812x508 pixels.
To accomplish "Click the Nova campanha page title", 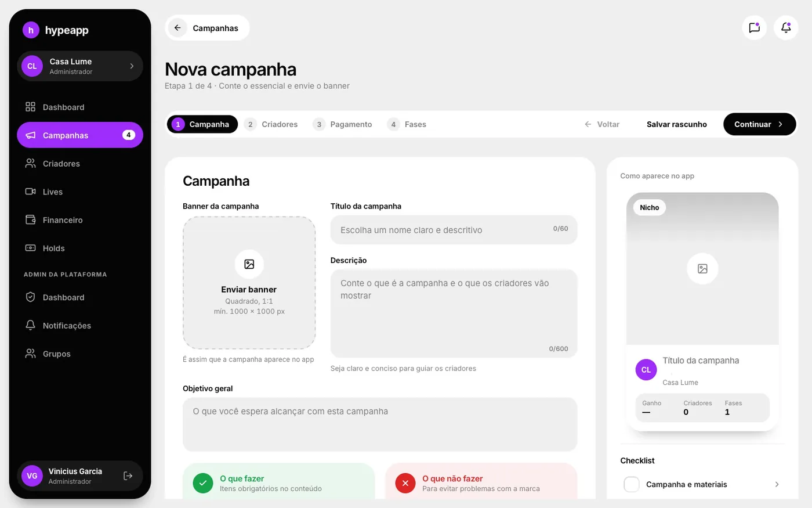I will pos(231,69).
